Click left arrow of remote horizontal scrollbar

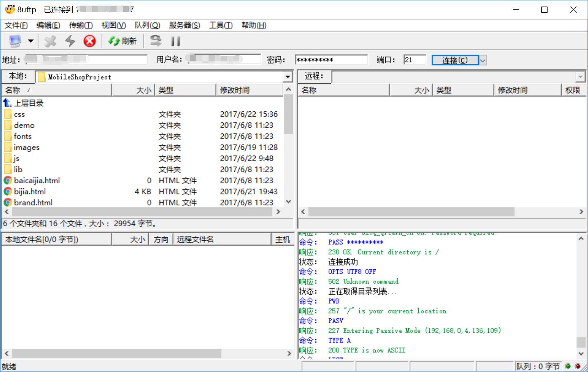click(x=303, y=212)
